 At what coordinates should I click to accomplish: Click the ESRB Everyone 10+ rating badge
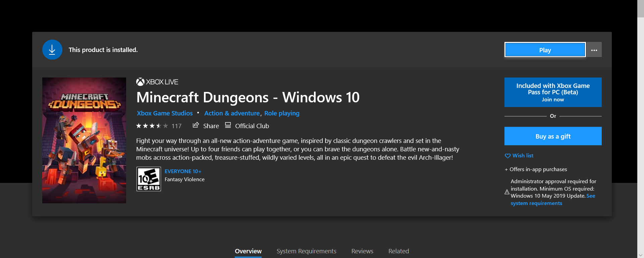tap(149, 179)
